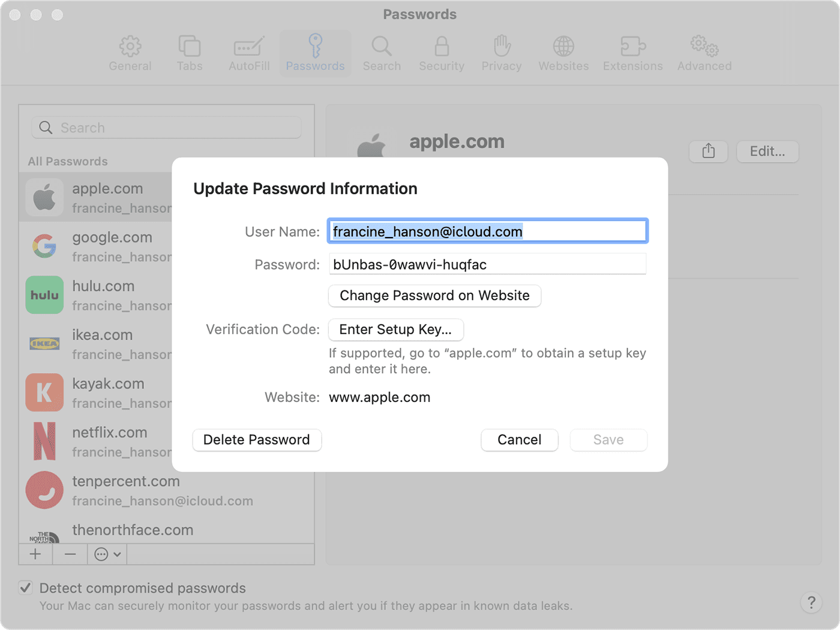
Task: Toggle Detect compromised passwords checkbox
Action: pos(25,587)
